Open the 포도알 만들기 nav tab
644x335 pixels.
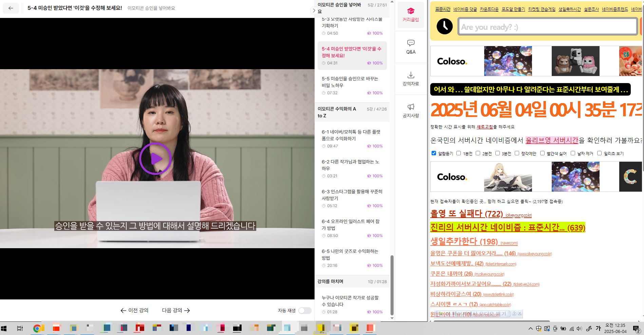click(x=513, y=9)
